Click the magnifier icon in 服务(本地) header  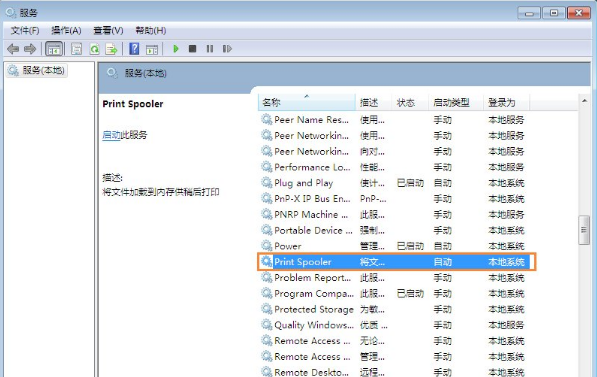click(x=112, y=73)
